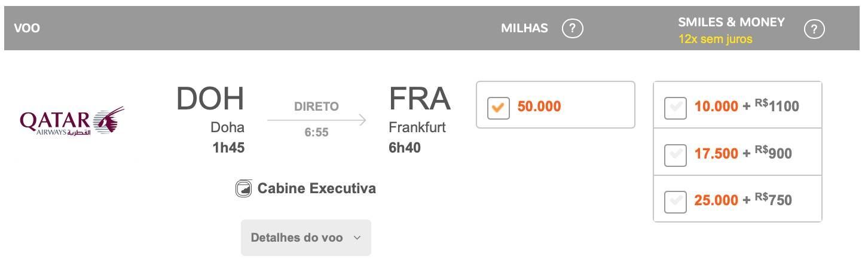The image size is (868, 262).
Task: Open the Milhas help question mark
Action: (573, 28)
